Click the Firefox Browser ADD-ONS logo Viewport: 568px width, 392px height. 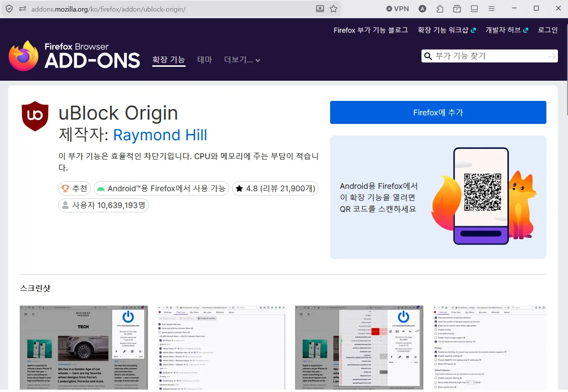74,56
